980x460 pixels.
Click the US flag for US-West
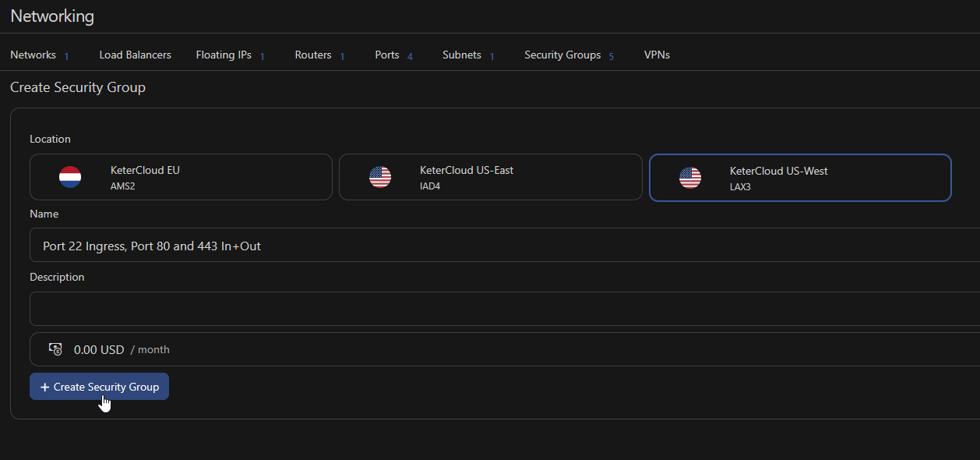[x=690, y=177]
